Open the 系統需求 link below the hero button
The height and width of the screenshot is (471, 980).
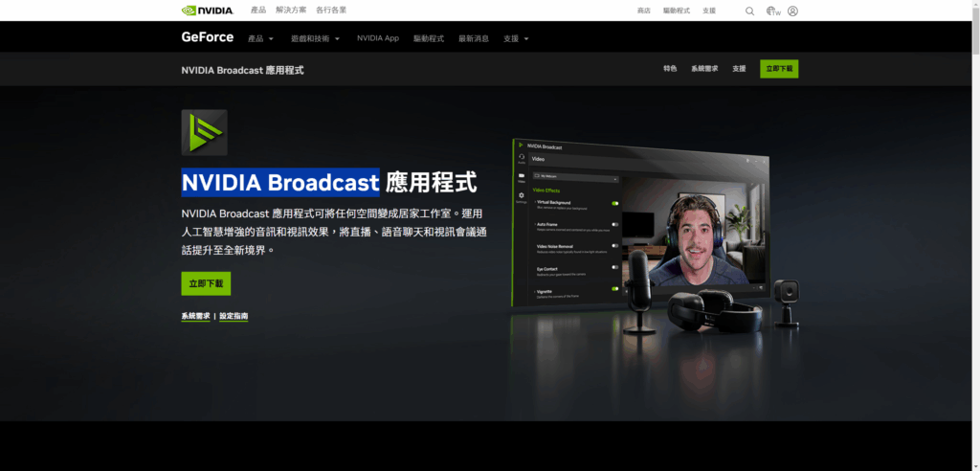[195, 317]
